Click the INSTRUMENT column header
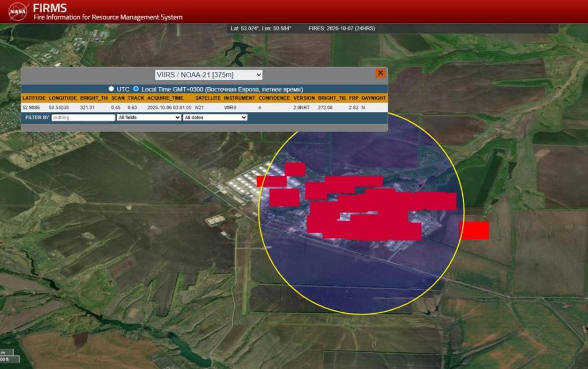588x369 pixels. point(239,98)
